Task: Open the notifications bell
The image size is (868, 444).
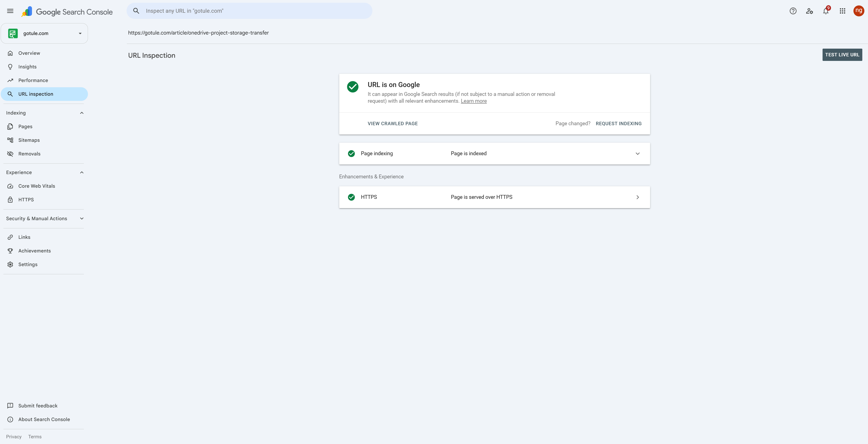Action: 826,11
